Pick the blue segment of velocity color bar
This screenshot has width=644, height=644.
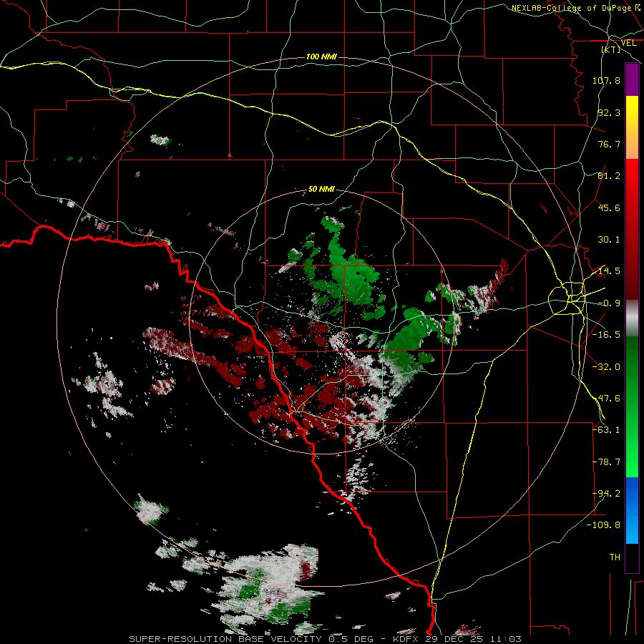632,510
